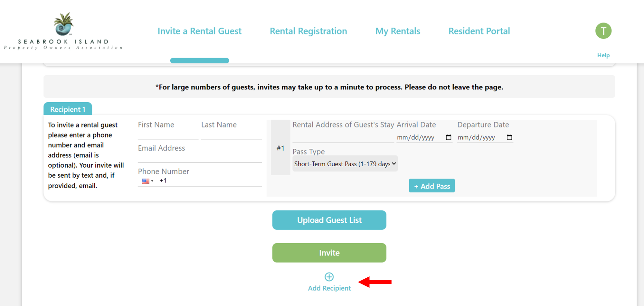Click the Upload Guest List button
This screenshot has height=306, width=644.
pyautogui.click(x=329, y=220)
